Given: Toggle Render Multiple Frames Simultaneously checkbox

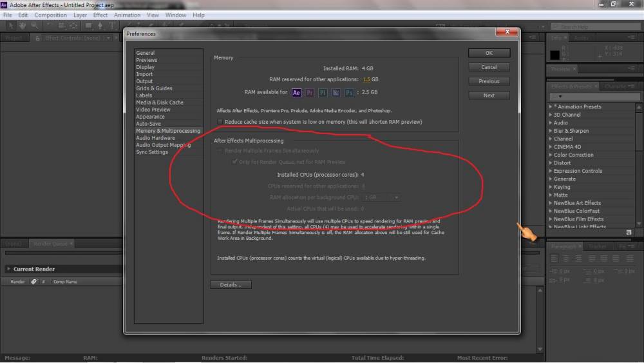Looking at the screenshot, I should [x=220, y=151].
